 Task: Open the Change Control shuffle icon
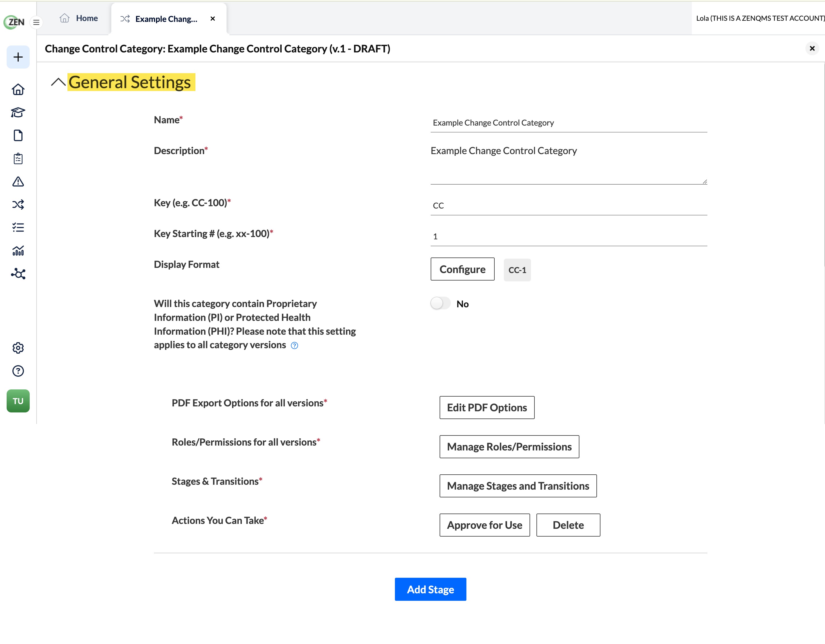[x=18, y=204]
